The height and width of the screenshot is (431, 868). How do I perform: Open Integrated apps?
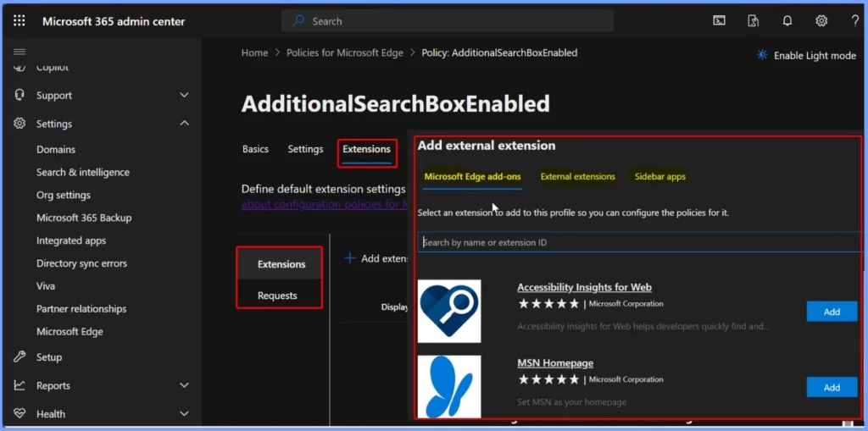click(71, 240)
